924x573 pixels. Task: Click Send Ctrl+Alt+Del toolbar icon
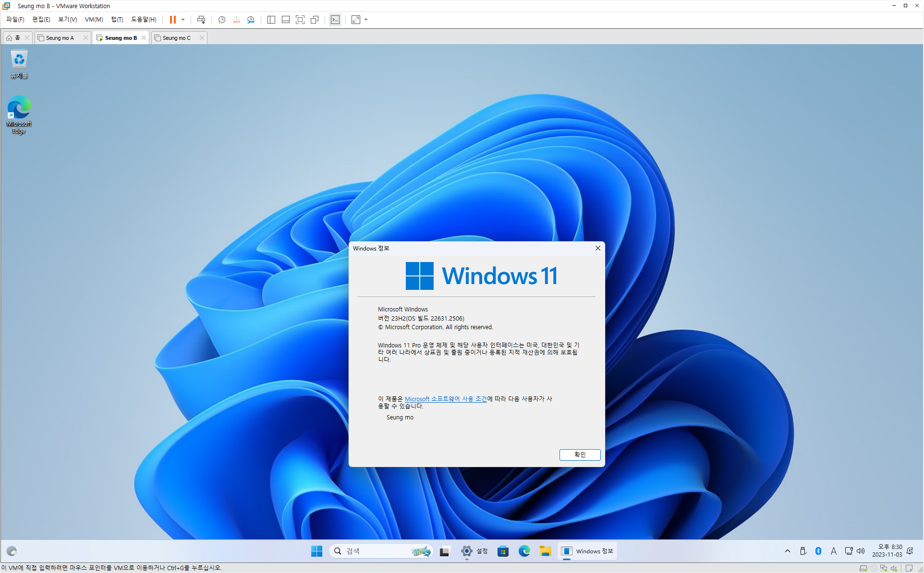[201, 20]
